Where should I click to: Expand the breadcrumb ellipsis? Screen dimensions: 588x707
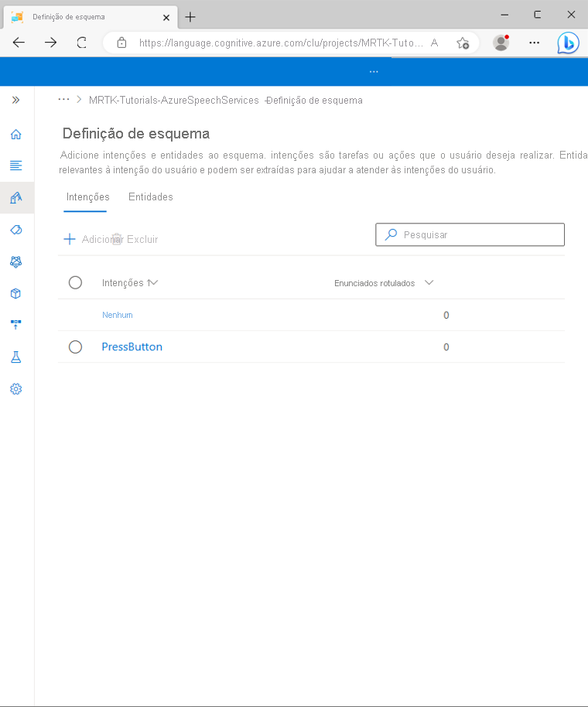click(64, 99)
